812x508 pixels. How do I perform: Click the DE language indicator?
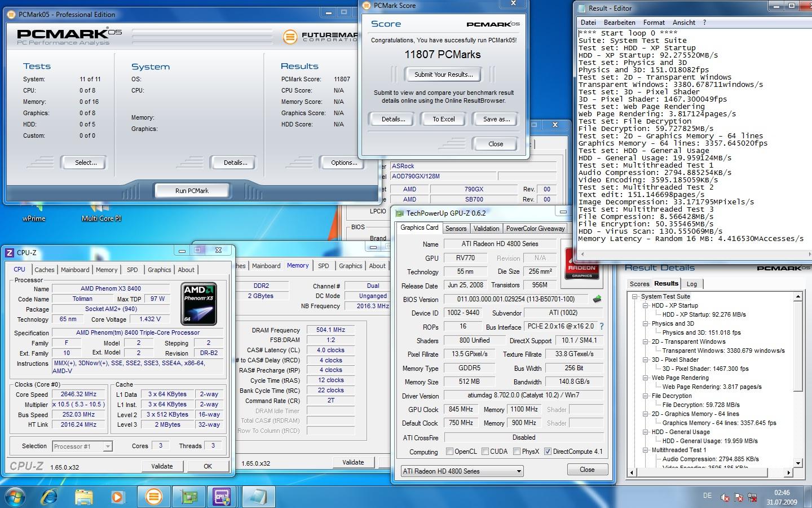(x=707, y=496)
